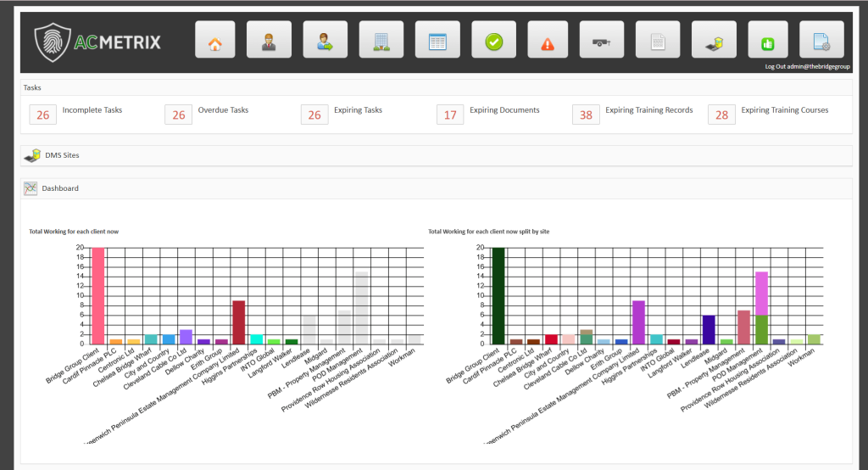The height and width of the screenshot is (470, 868).
Task: Click the dark green Bridge Group Client bar in right chart
Action: pos(498,296)
